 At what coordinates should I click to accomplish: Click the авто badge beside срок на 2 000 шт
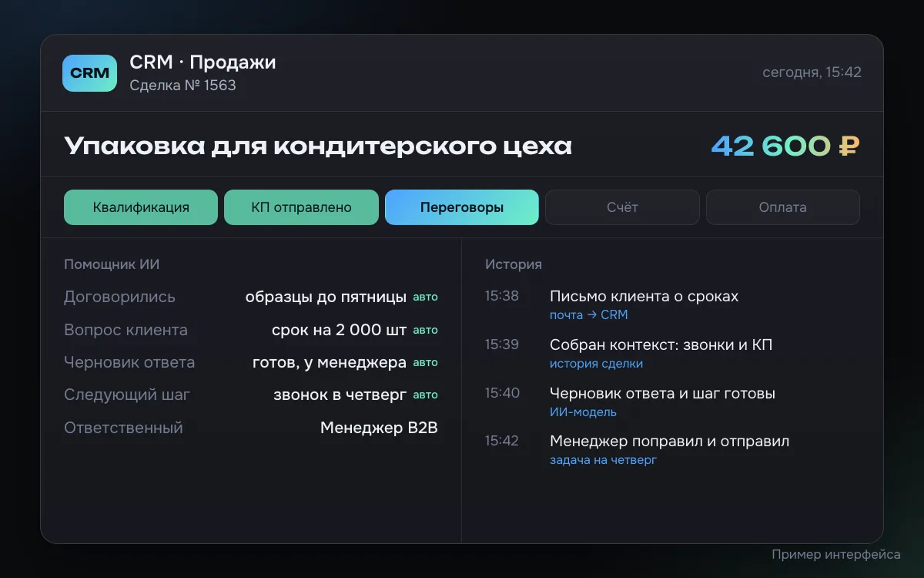425,330
